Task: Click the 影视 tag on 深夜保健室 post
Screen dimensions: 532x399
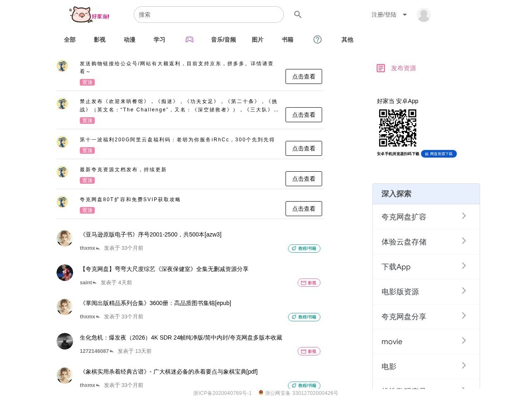Action: [309, 283]
